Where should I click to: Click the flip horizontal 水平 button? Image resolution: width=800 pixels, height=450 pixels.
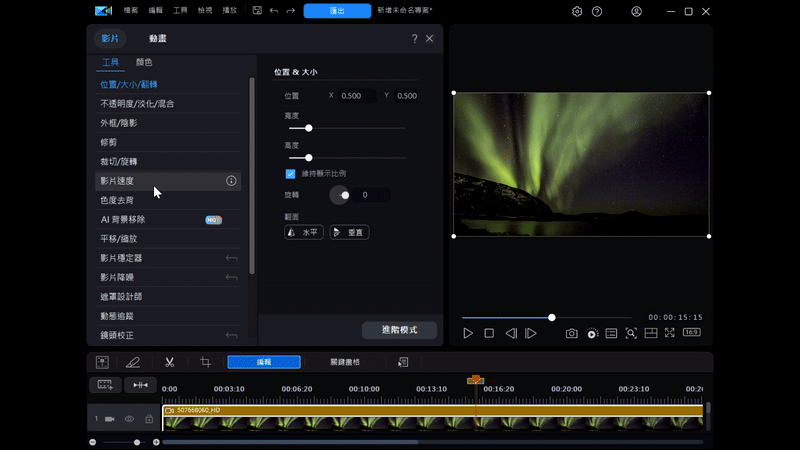(x=304, y=232)
